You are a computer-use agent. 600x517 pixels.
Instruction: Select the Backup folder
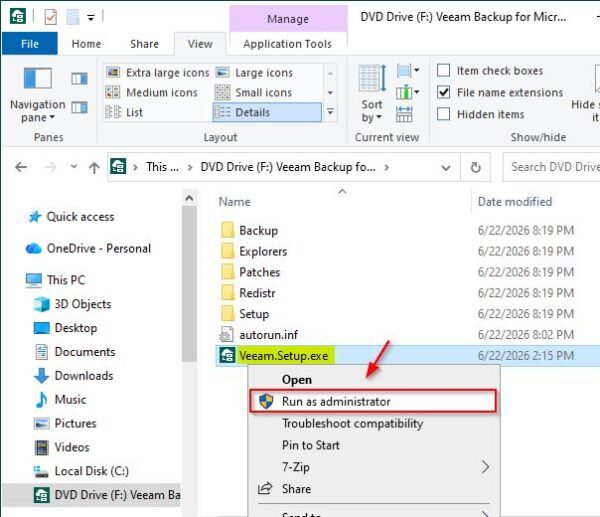pos(258,230)
